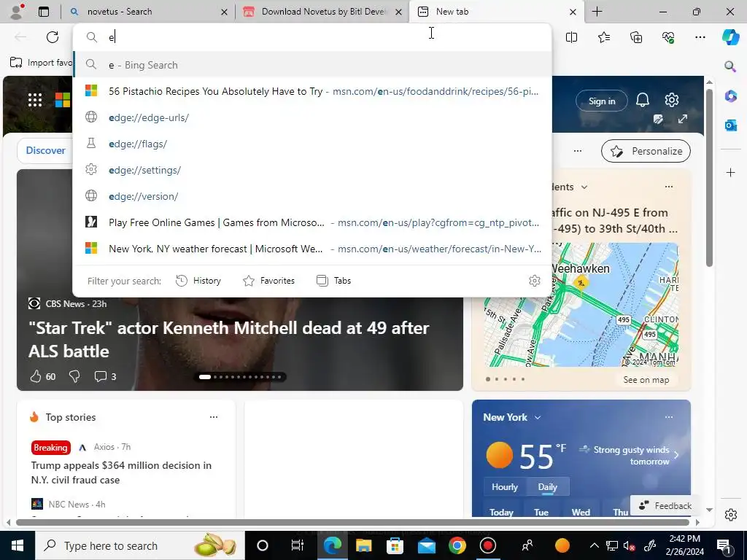
Task: Open See on map link
Action: pyautogui.click(x=646, y=380)
